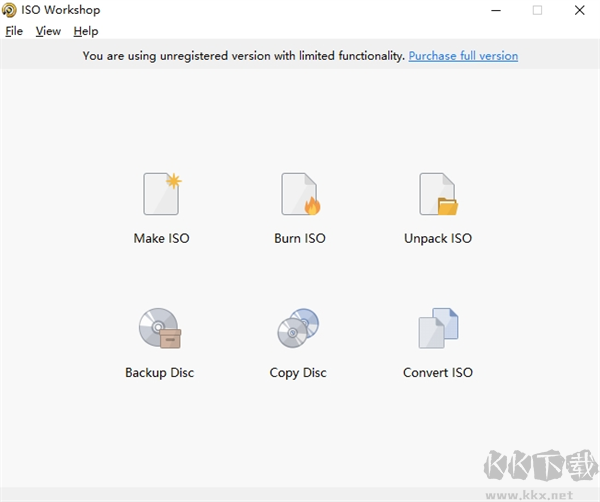Viewport: 600px width, 502px height.
Task: Select the "Unpack ISO" text label
Action: tap(437, 239)
